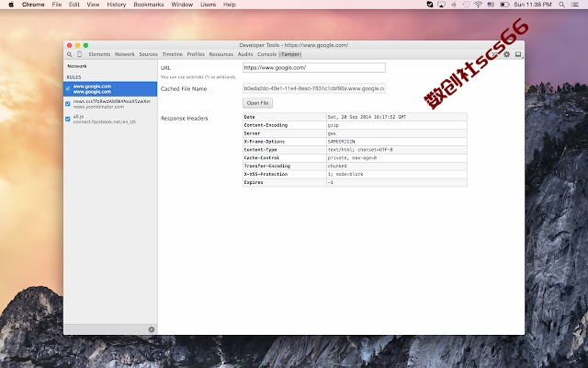Click the Wi-Fi status icon
The width and height of the screenshot is (588, 368).
[x=478, y=5]
